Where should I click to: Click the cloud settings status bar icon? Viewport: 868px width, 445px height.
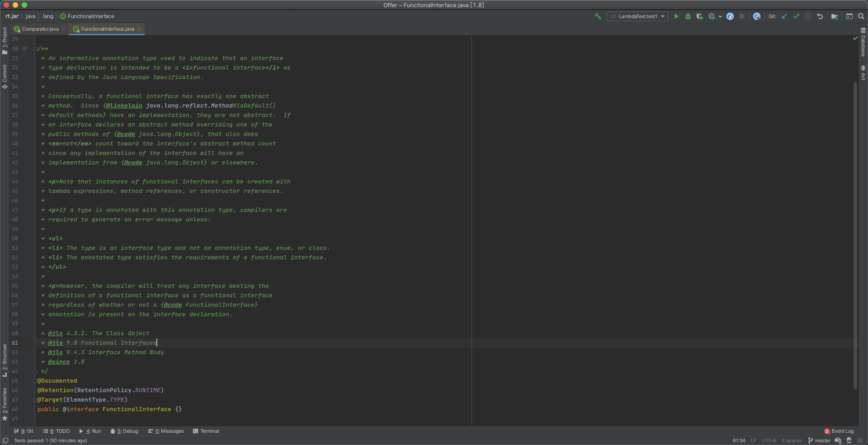click(838, 440)
